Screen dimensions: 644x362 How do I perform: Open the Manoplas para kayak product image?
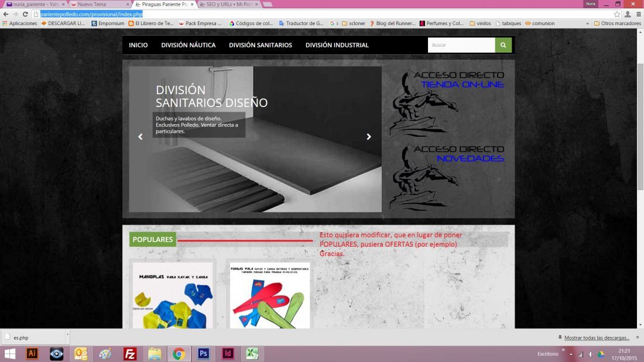(x=173, y=295)
